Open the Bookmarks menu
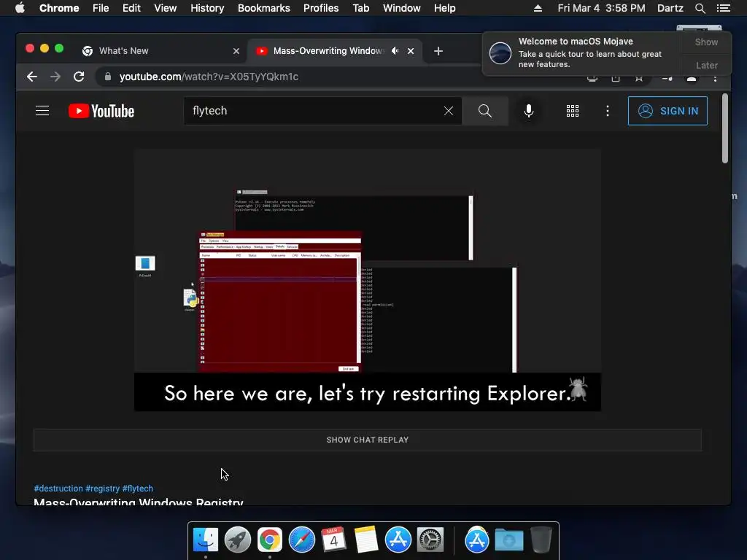The image size is (747, 560). 264,8
